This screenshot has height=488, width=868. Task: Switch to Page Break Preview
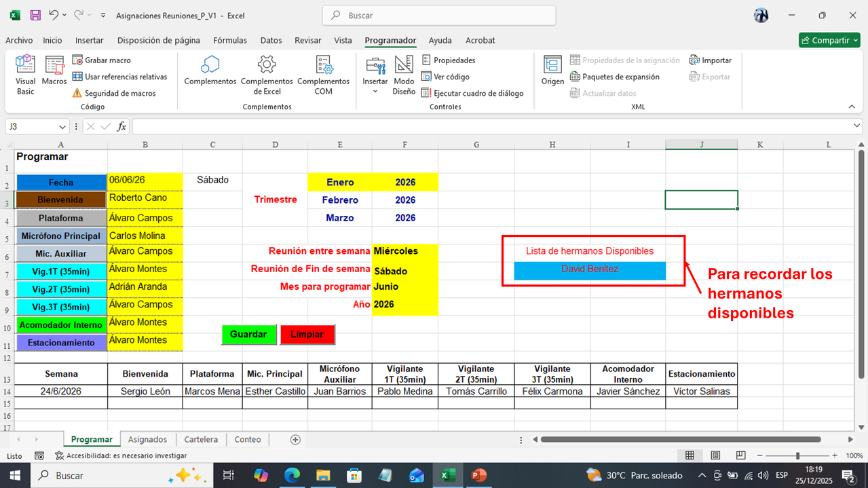point(741,456)
